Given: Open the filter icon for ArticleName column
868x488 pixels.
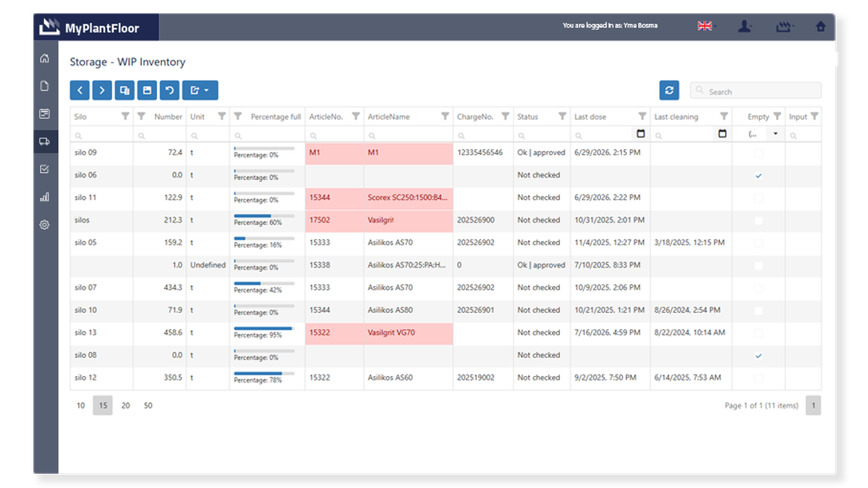Looking at the screenshot, I should 445,116.
